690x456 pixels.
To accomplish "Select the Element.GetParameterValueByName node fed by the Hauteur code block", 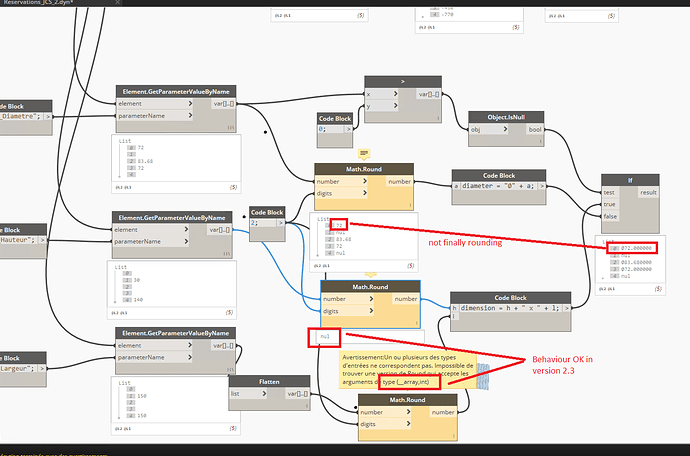I will click(172, 217).
